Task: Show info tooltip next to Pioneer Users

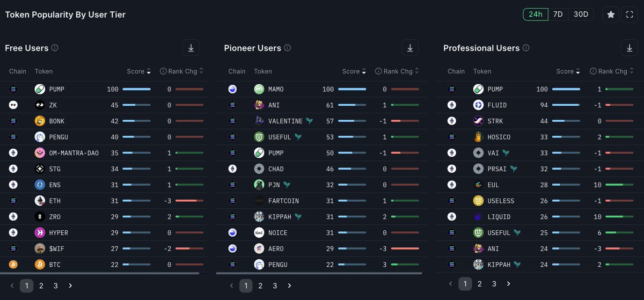Action: (287, 48)
